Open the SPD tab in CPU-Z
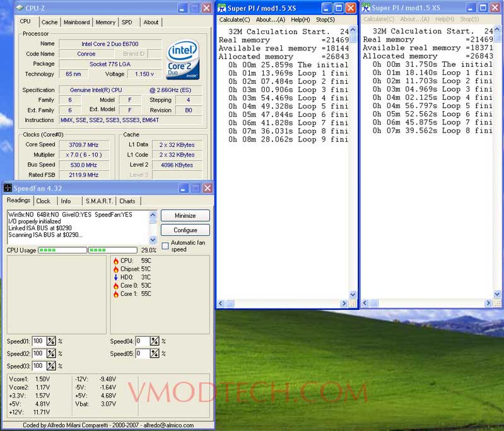This screenshot has height=431, width=504. [x=127, y=22]
